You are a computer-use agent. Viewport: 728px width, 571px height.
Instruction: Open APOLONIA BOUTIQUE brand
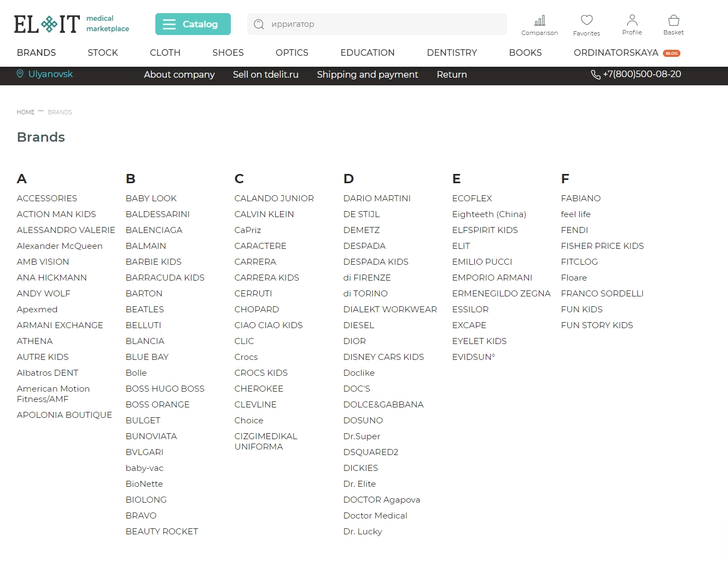coord(65,415)
